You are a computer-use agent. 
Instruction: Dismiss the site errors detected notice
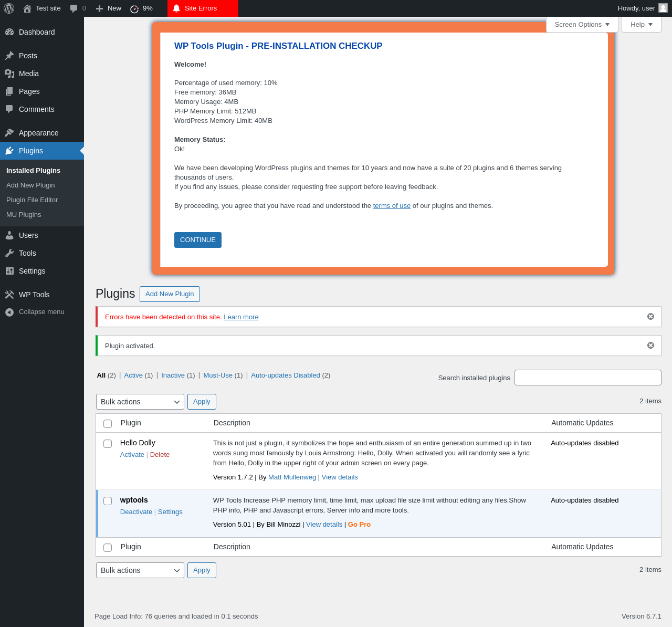650,317
